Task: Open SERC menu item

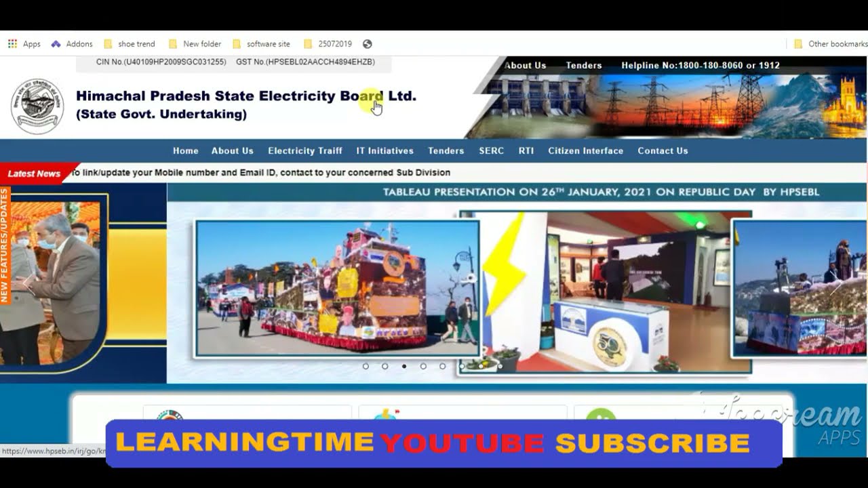Action: tap(492, 151)
